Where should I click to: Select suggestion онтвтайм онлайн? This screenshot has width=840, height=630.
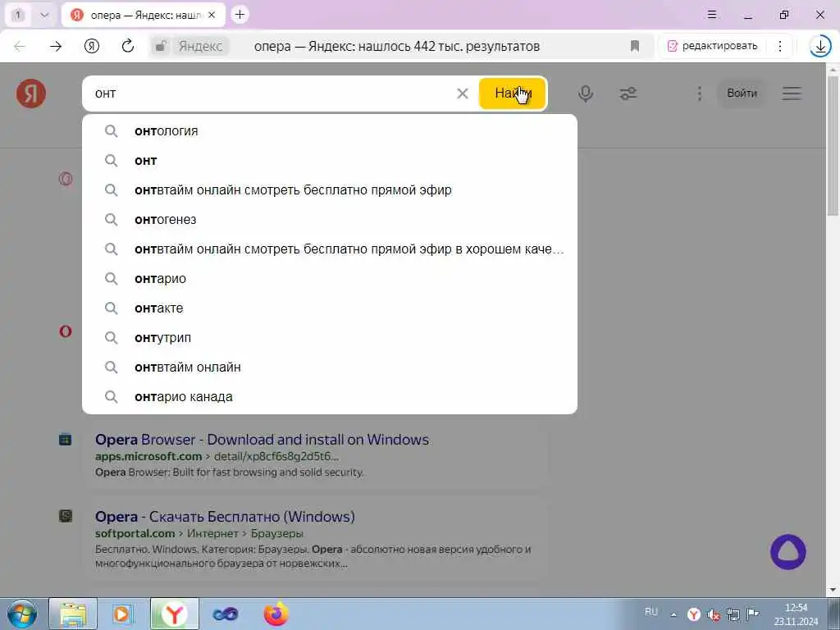330,367
